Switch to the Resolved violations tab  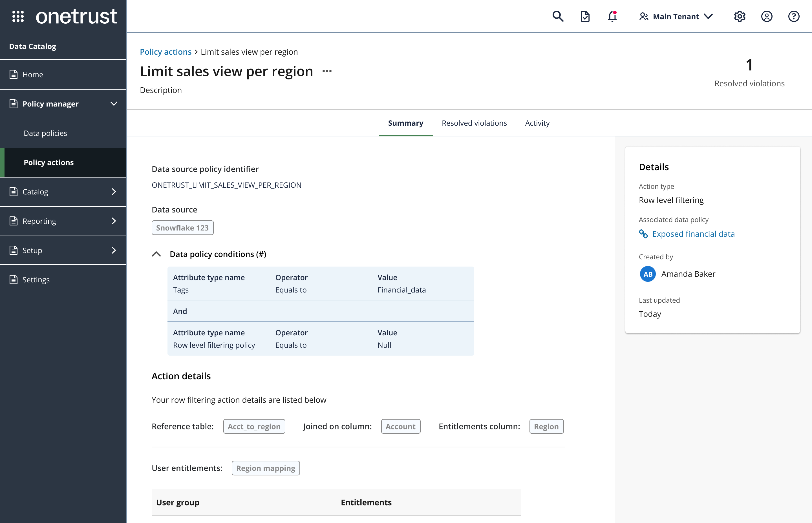pyautogui.click(x=474, y=123)
